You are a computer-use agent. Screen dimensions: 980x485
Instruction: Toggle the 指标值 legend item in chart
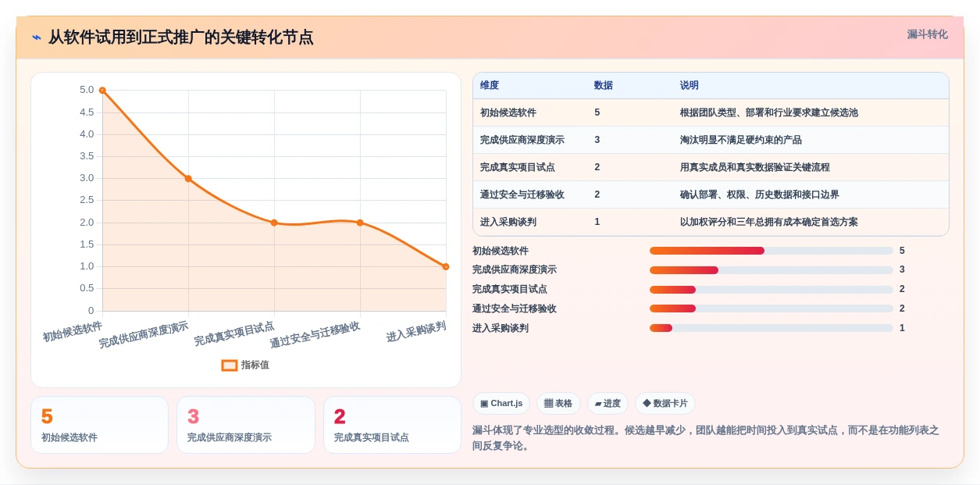tap(245, 365)
